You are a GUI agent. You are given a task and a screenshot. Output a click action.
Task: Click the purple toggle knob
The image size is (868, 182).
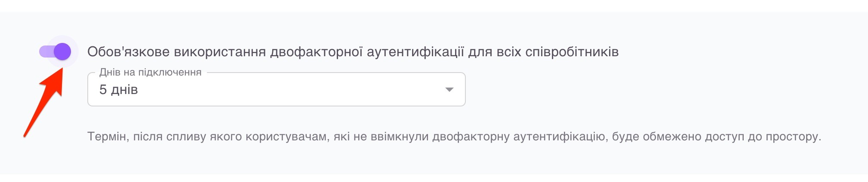pyautogui.click(x=63, y=52)
